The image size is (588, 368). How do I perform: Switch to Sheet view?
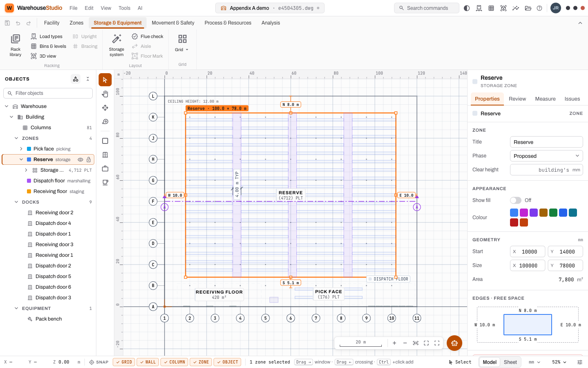coord(510,362)
